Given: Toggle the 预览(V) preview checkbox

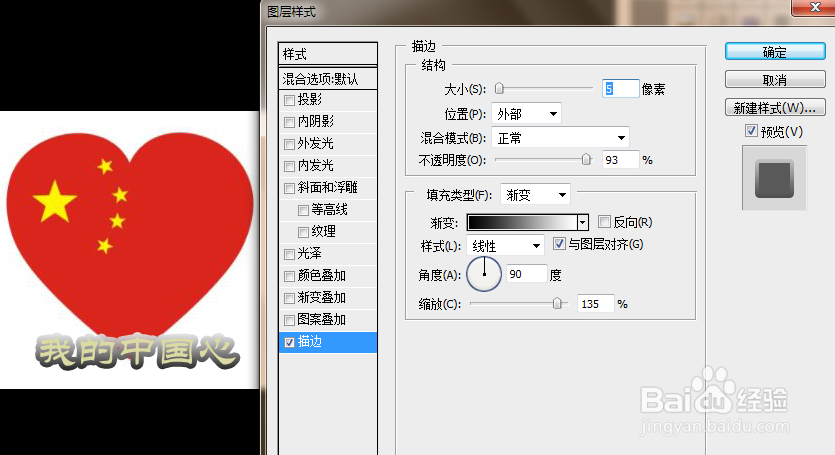Looking at the screenshot, I should (751, 131).
